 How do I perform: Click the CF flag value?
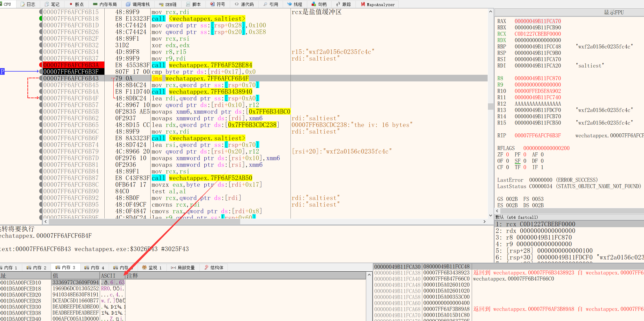[x=508, y=167]
